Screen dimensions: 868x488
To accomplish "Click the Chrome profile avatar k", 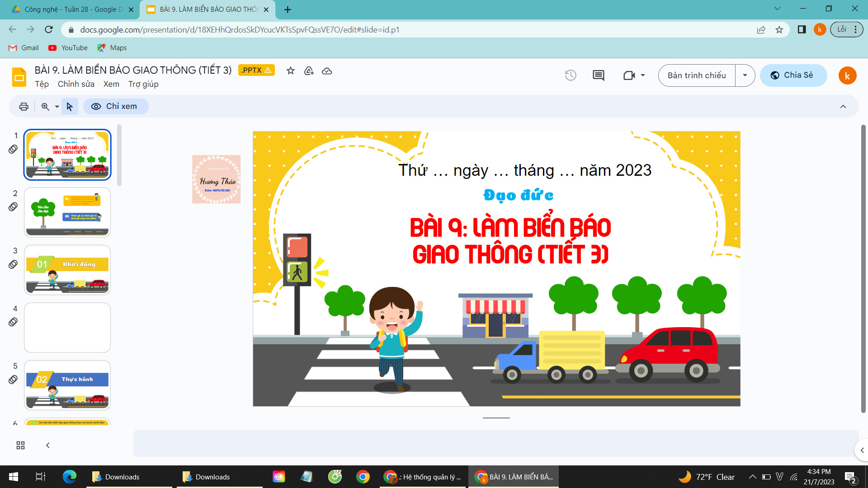I will [820, 30].
